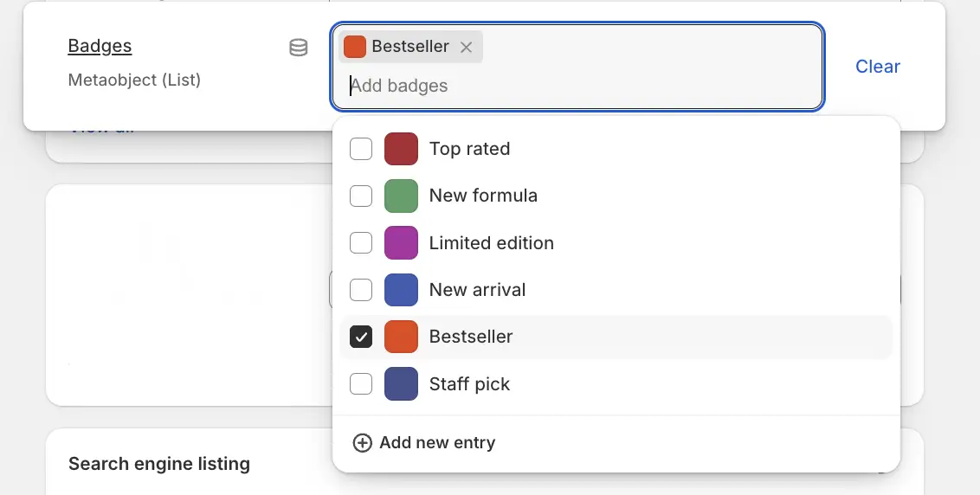The image size is (980, 495).
Task: Uncheck the Bestseller checkbox
Action: tap(361, 336)
